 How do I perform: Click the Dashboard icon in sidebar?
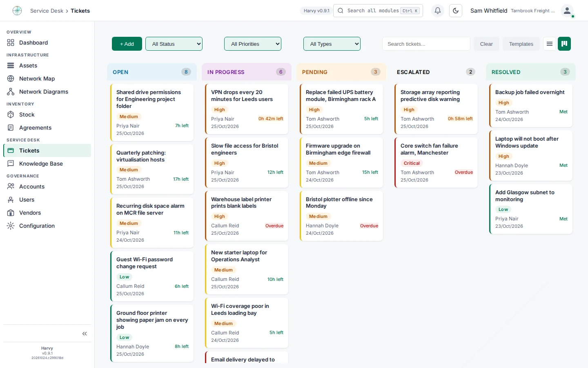tap(11, 43)
